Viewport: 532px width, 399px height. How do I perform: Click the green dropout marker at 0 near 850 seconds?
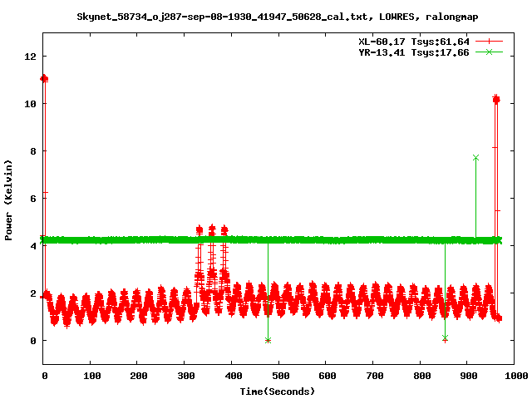click(x=446, y=338)
